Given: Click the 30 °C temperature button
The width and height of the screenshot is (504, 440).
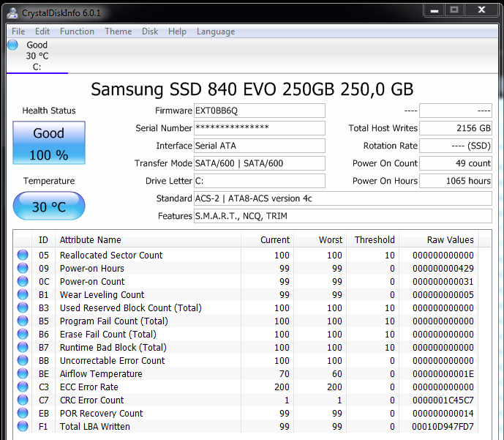Looking at the screenshot, I should pos(49,206).
